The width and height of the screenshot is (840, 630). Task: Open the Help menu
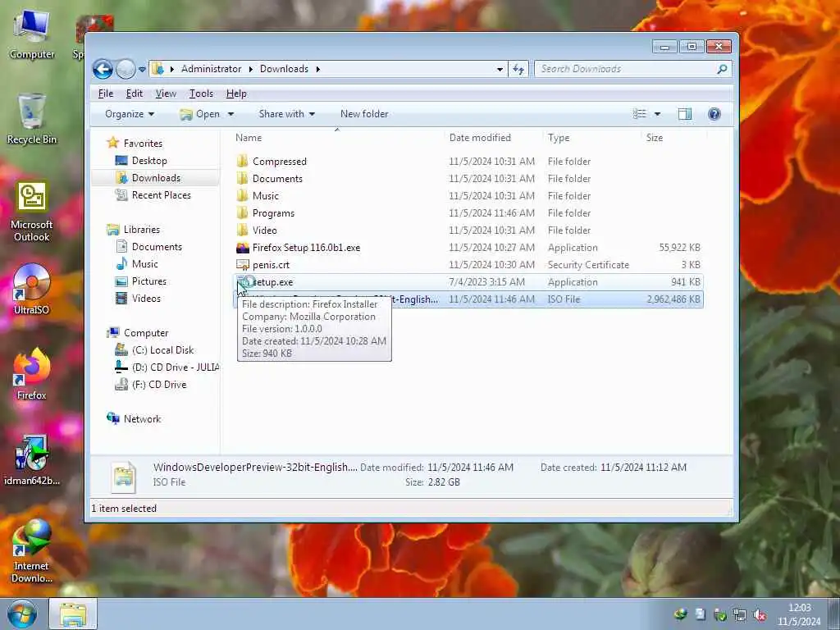[x=236, y=94]
